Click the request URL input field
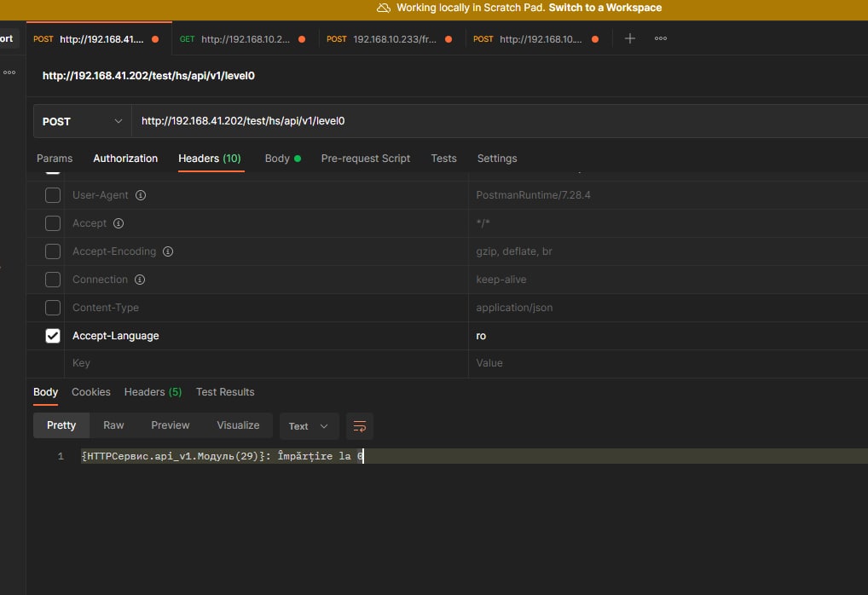The height and width of the screenshot is (595, 868). pyautogui.click(x=500, y=121)
